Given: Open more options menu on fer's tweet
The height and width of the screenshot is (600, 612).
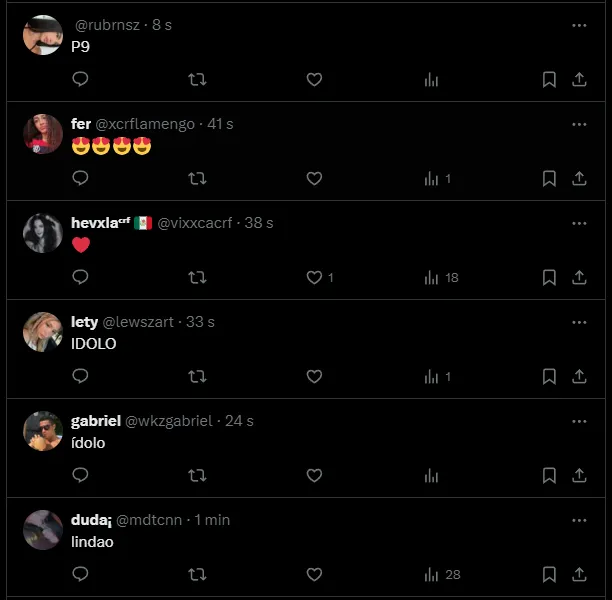Looking at the screenshot, I should (579, 125).
